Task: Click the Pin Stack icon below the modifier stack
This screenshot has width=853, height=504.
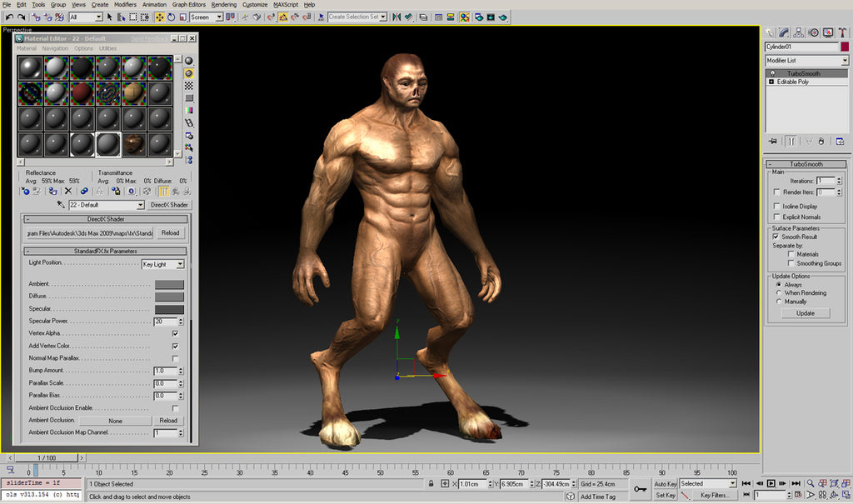Action: (772, 141)
